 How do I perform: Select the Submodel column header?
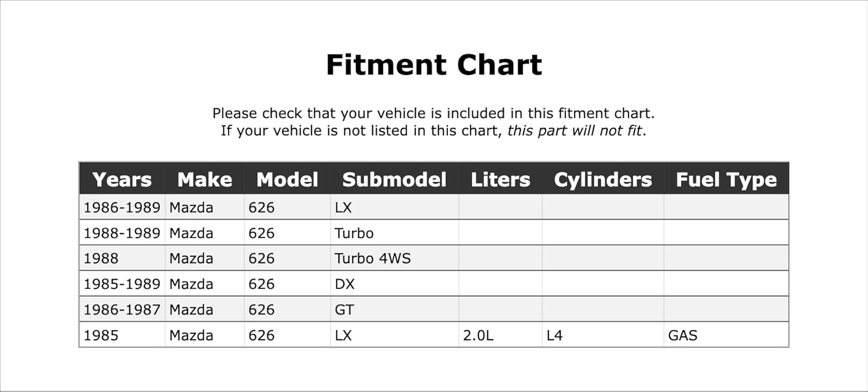(x=395, y=179)
